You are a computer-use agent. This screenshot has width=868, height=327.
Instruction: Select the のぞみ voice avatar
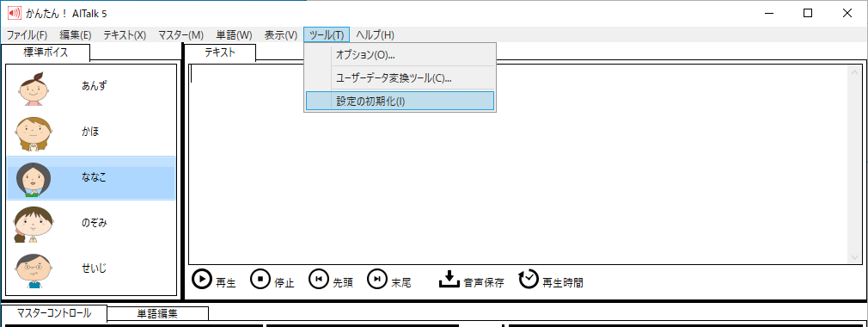pyautogui.click(x=34, y=225)
